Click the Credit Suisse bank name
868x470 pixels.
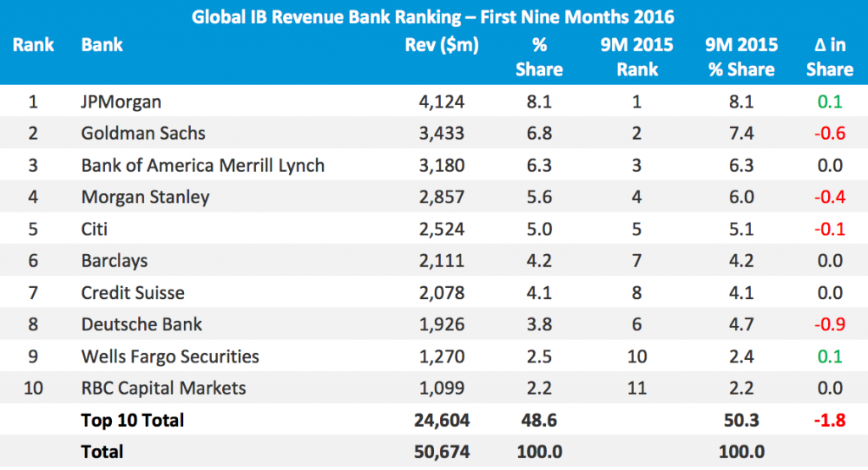(x=133, y=292)
